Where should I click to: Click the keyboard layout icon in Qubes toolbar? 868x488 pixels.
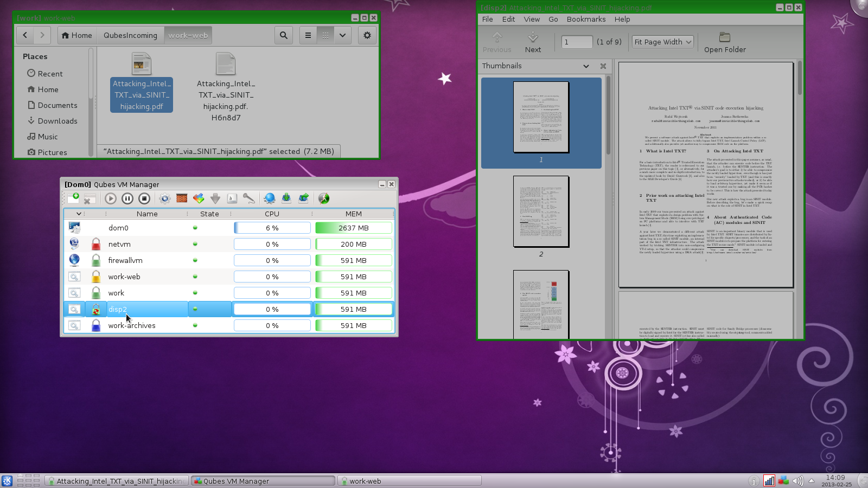click(232, 198)
